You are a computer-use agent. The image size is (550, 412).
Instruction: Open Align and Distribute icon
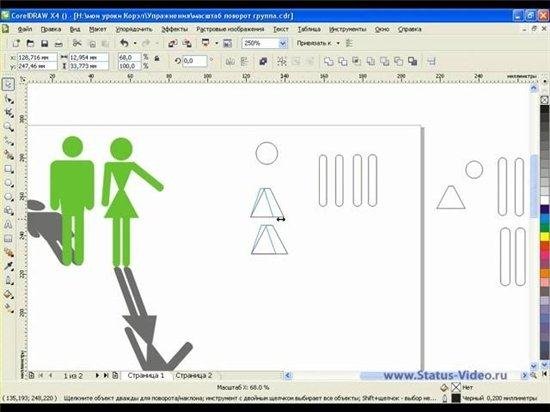point(431,62)
